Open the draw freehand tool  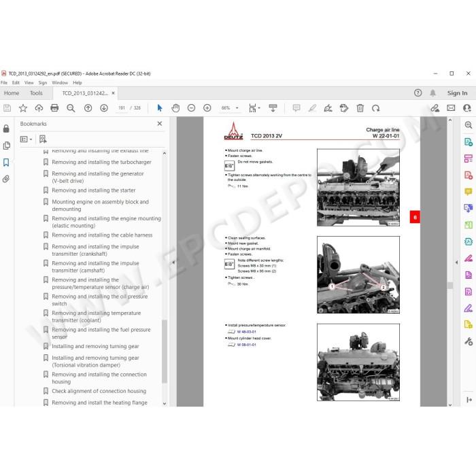pyautogui.click(x=328, y=108)
